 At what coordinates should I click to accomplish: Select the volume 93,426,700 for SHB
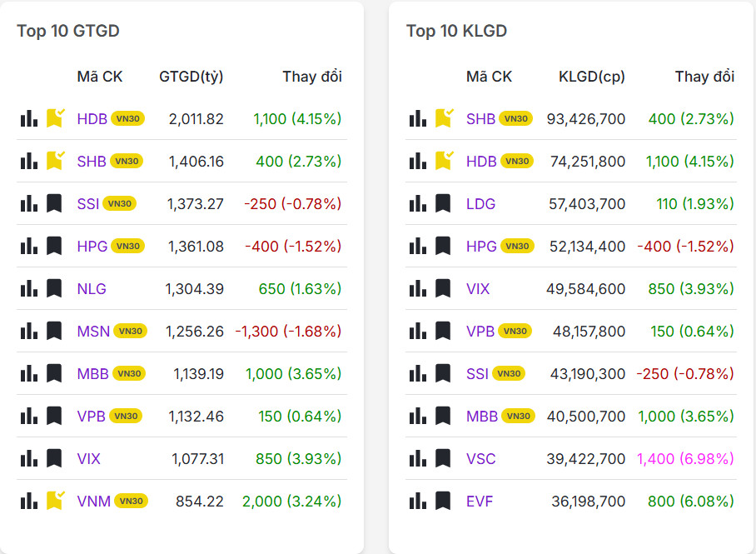coord(586,118)
